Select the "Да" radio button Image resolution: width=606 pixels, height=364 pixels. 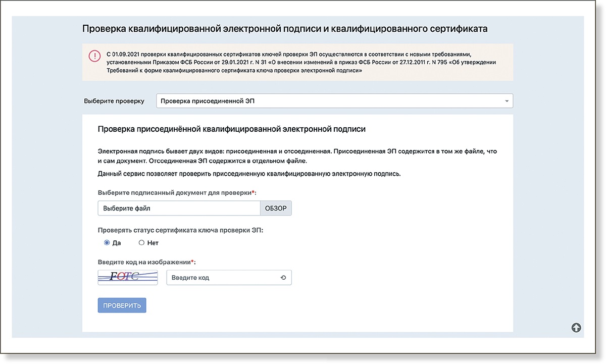pos(107,243)
